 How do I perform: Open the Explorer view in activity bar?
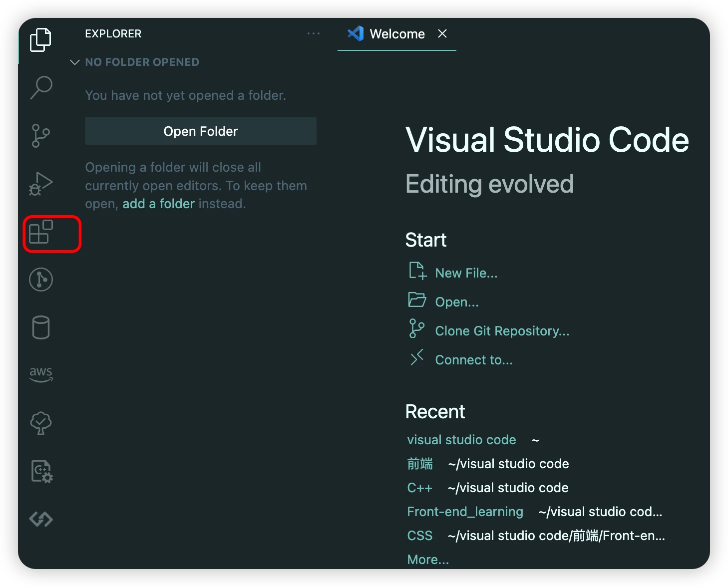pyautogui.click(x=40, y=40)
